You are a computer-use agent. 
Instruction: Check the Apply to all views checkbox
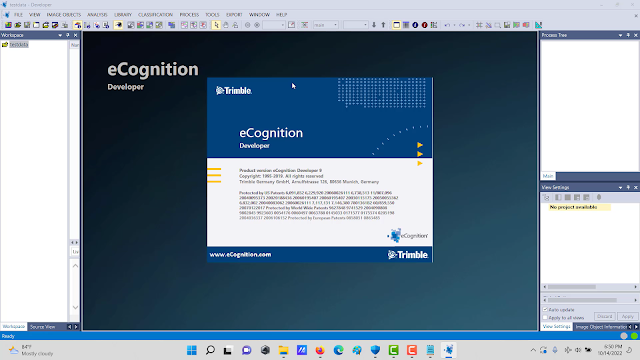tap(545, 317)
